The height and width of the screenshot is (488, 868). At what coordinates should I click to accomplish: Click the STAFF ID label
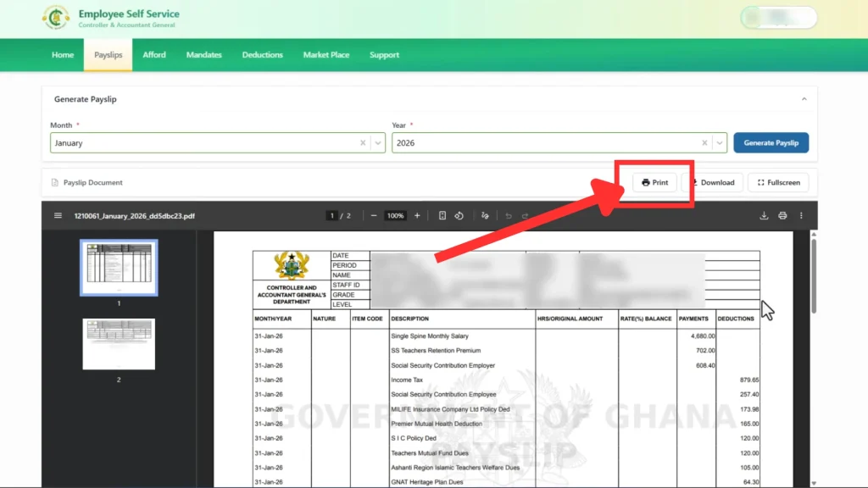pos(346,285)
